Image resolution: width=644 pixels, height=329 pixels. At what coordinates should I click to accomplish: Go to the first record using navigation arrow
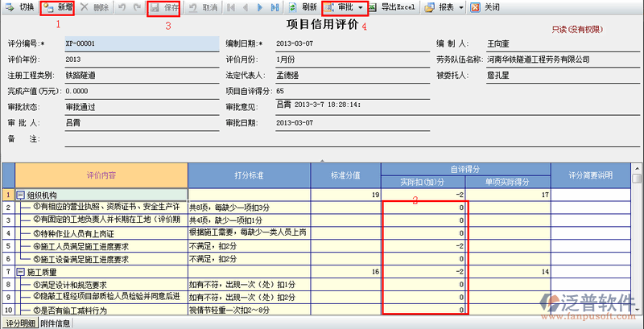[231, 7]
